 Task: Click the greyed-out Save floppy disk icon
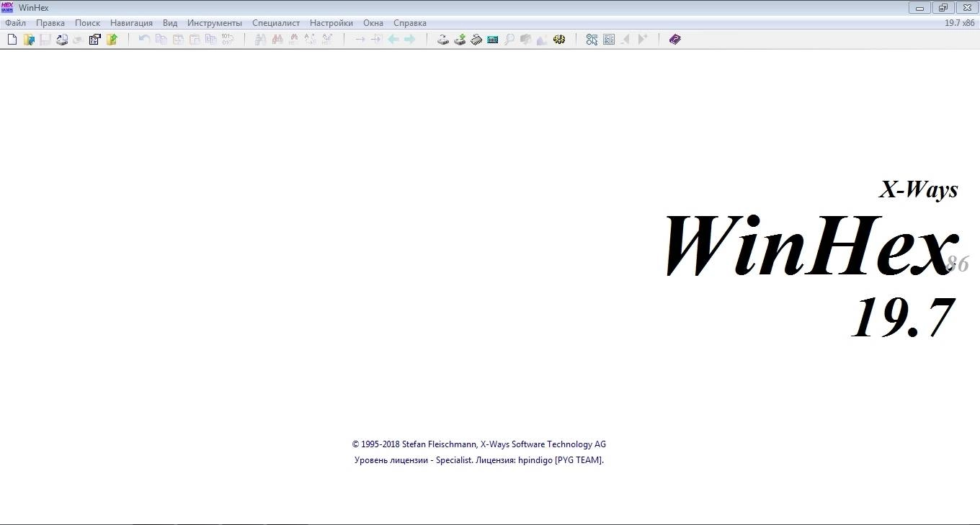(45, 40)
